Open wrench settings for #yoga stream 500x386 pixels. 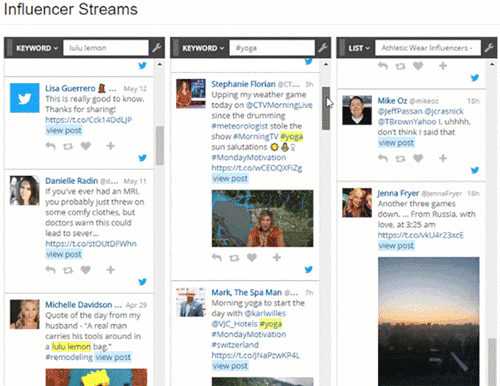pos(323,48)
